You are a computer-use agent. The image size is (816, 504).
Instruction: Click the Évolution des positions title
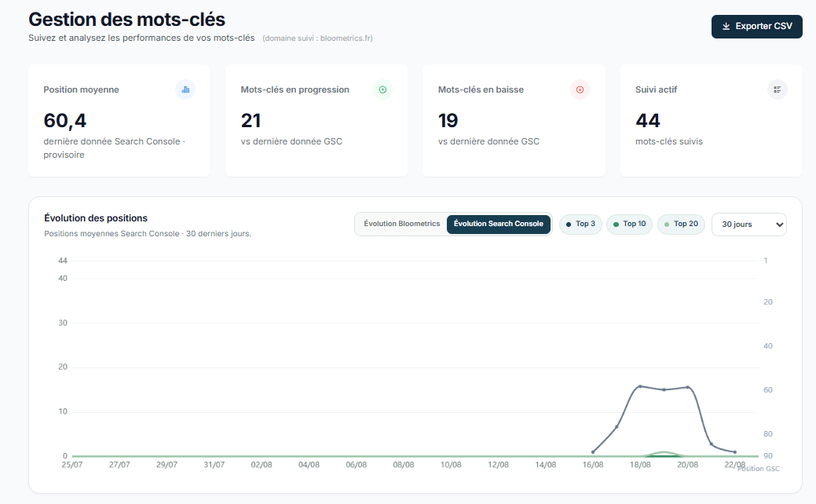pos(96,218)
